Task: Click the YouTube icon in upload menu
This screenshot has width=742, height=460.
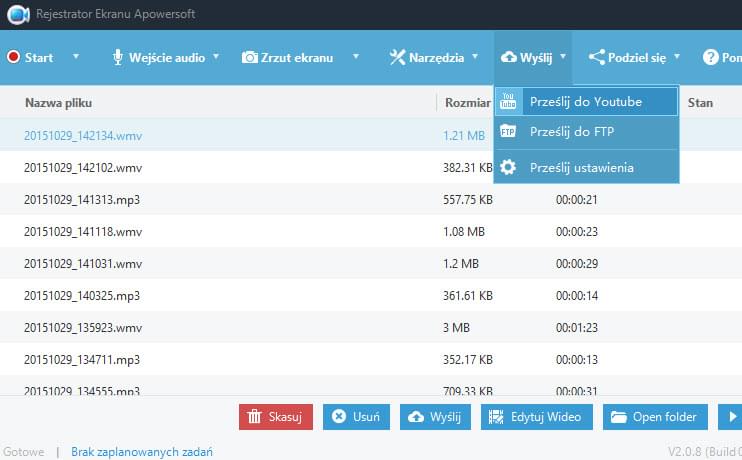Action: pyautogui.click(x=508, y=101)
